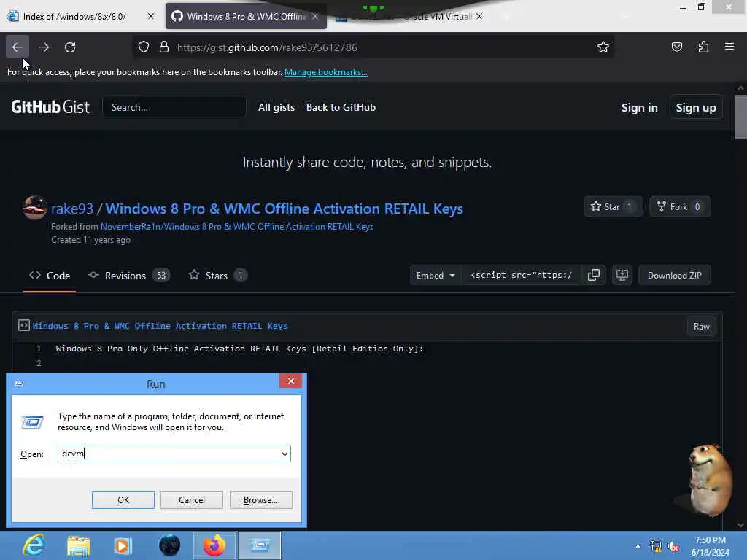
Task: Open the gist title Windows 8 Pro & WMC link
Action: (284, 209)
